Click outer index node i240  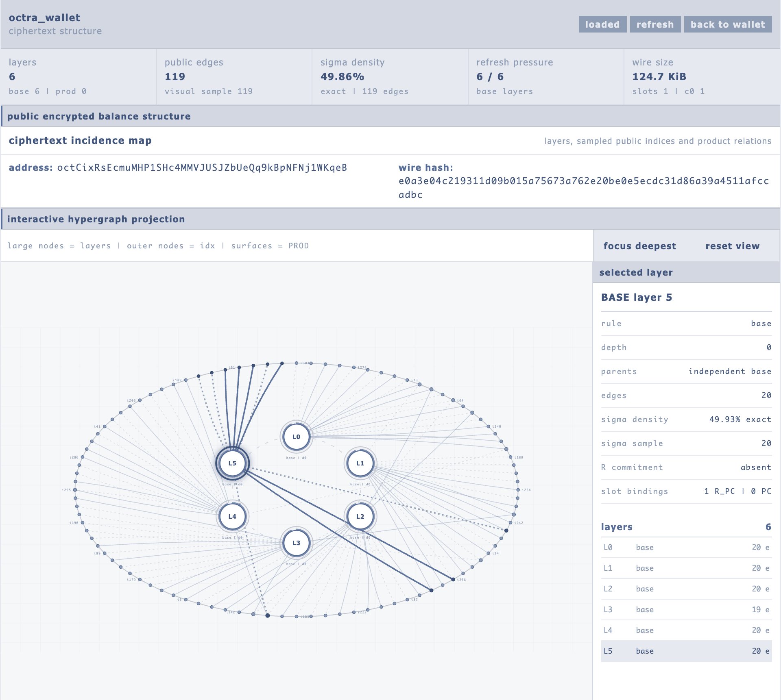point(489,426)
